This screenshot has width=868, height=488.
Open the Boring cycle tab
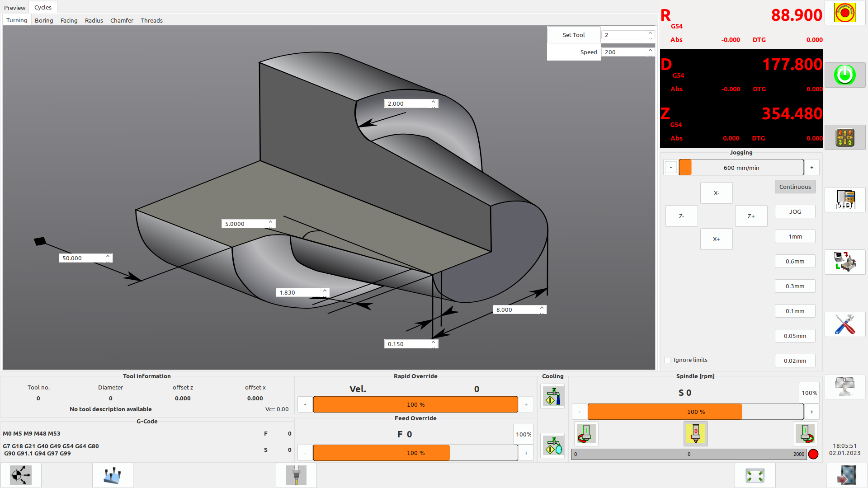(44, 20)
